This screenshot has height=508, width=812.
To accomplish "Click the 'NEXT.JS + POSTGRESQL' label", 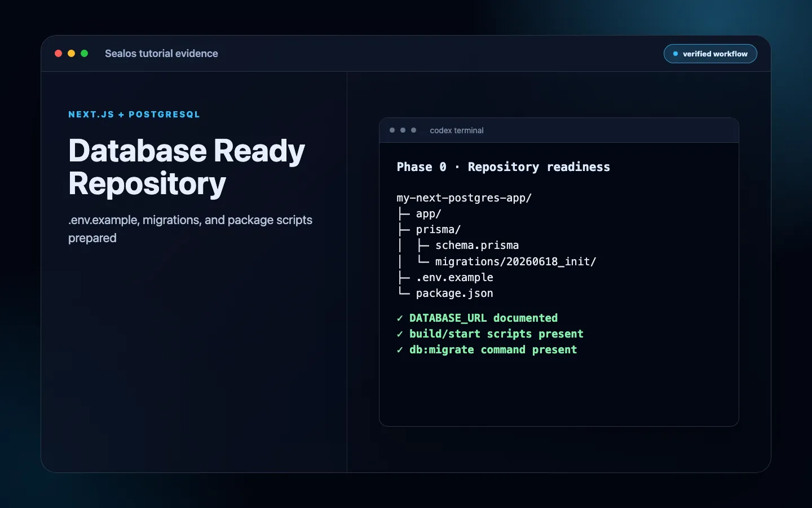I will (134, 115).
